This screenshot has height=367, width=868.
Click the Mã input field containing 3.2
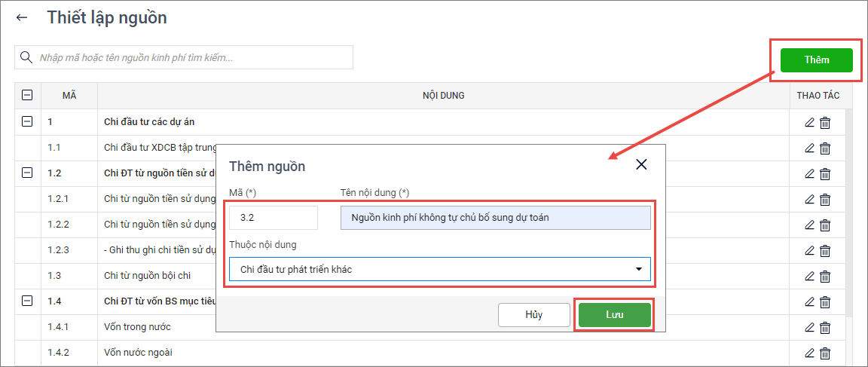point(274,218)
